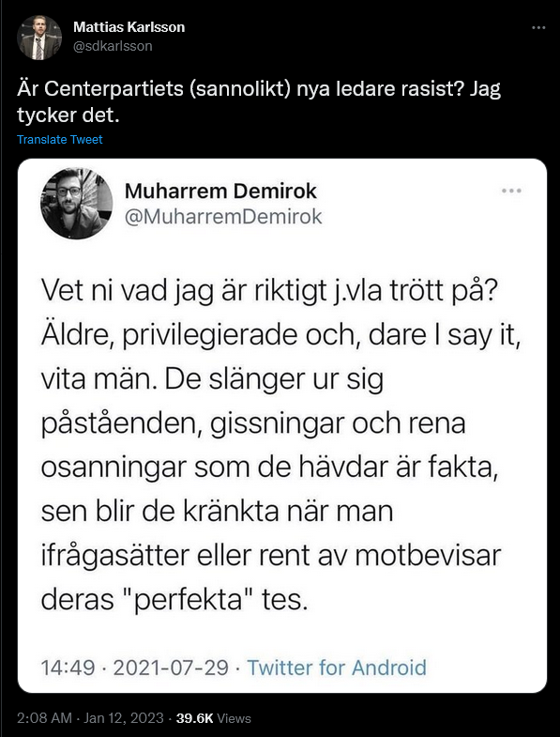Click the @sdkarlsson handle

[x=113, y=46]
